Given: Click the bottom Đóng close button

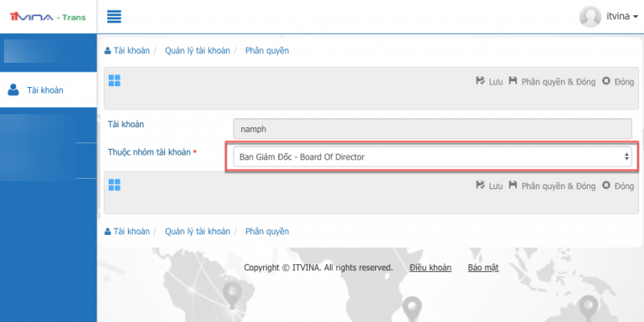Looking at the screenshot, I should tap(618, 186).
